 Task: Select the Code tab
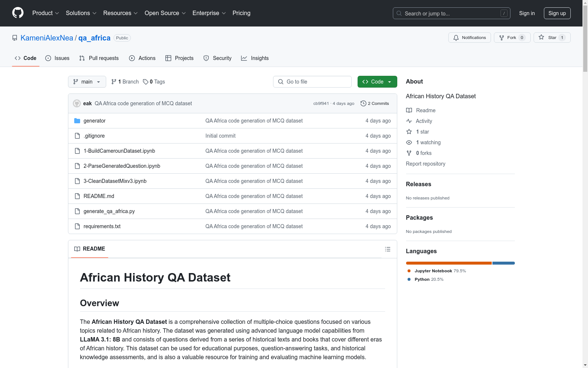click(25, 58)
